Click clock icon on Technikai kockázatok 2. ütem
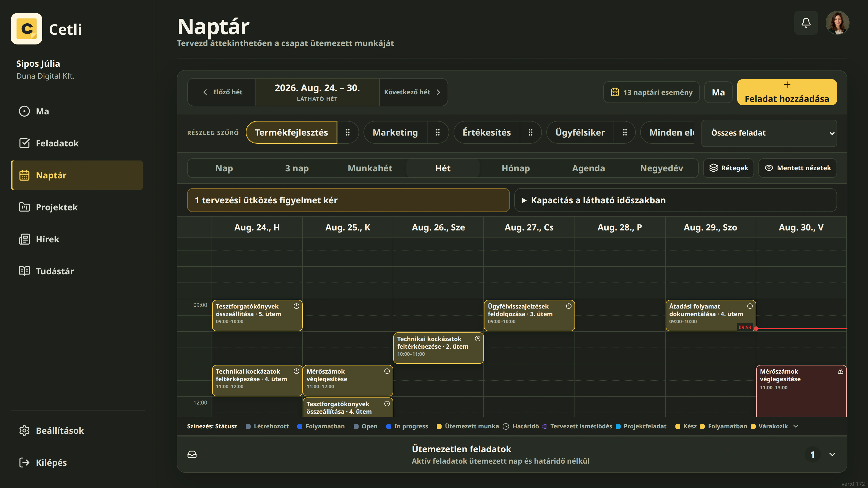The image size is (868, 488). pyautogui.click(x=478, y=339)
